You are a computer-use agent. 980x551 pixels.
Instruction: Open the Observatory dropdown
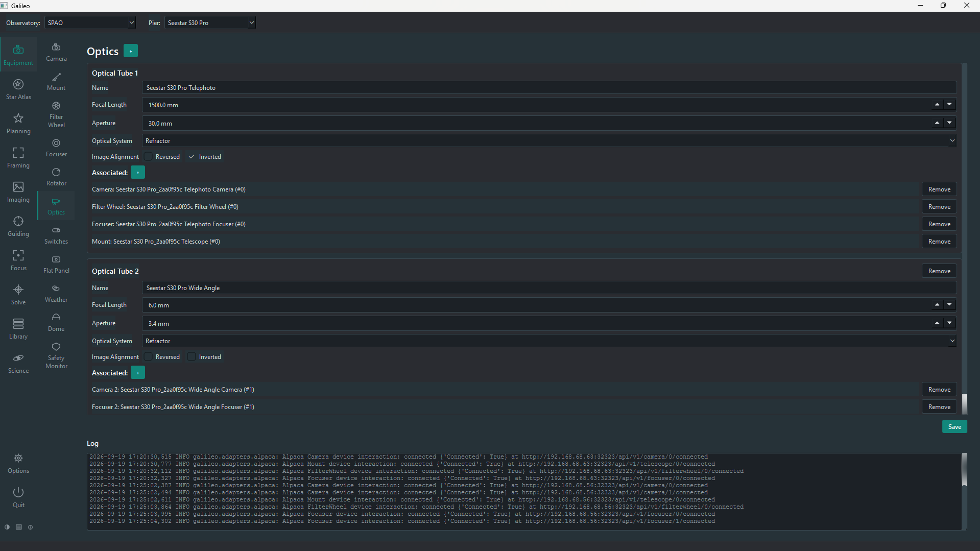point(90,22)
